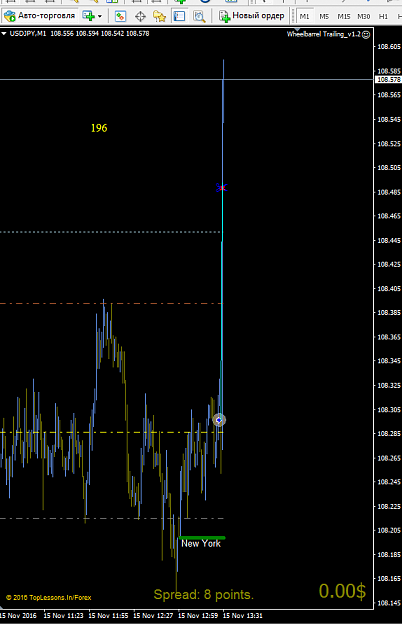Click the Spread: 8 points. text
This screenshot has height=625, width=402.
[204, 594]
